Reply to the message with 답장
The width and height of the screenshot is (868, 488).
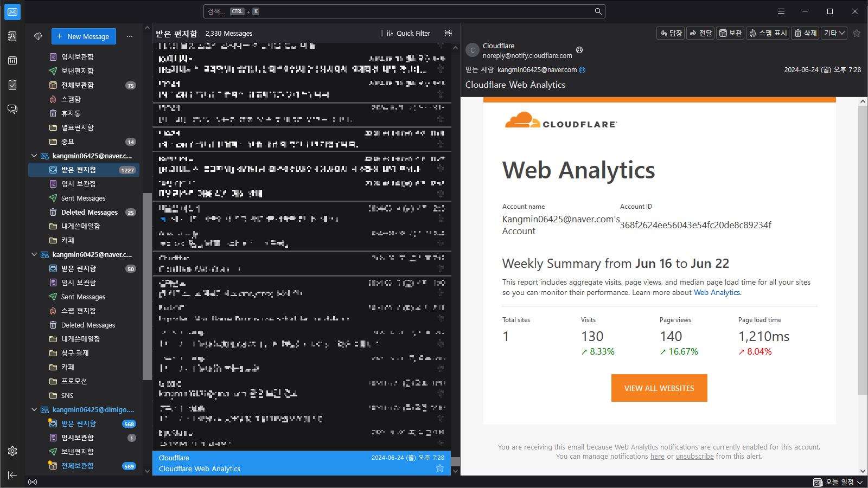coord(671,33)
